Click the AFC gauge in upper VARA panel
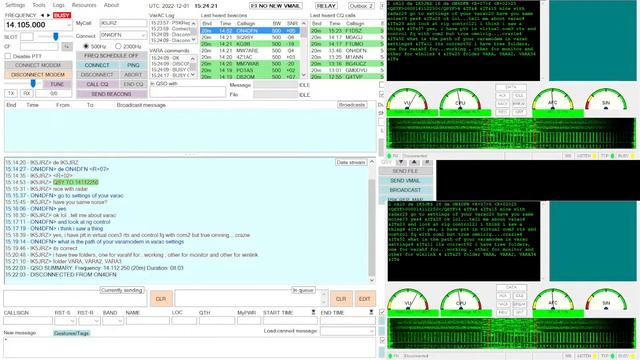The image size is (640, 360). pos(553,100)
